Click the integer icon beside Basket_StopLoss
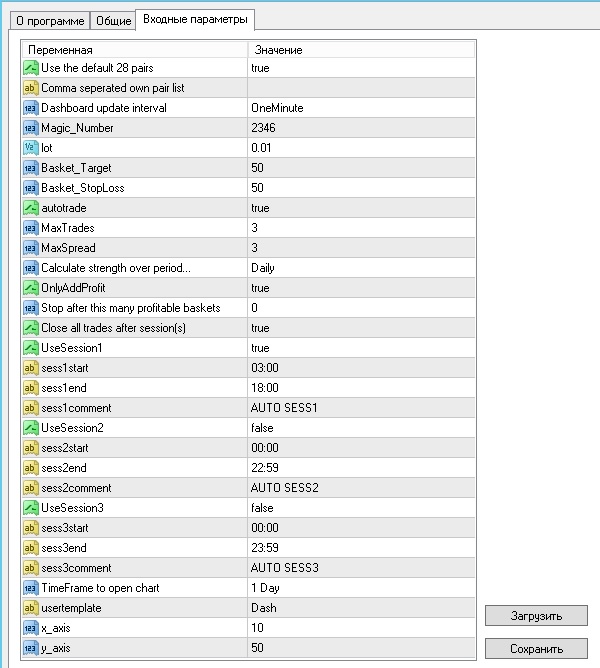The width and height of the screenshot is (600, 668). point(31,188)
